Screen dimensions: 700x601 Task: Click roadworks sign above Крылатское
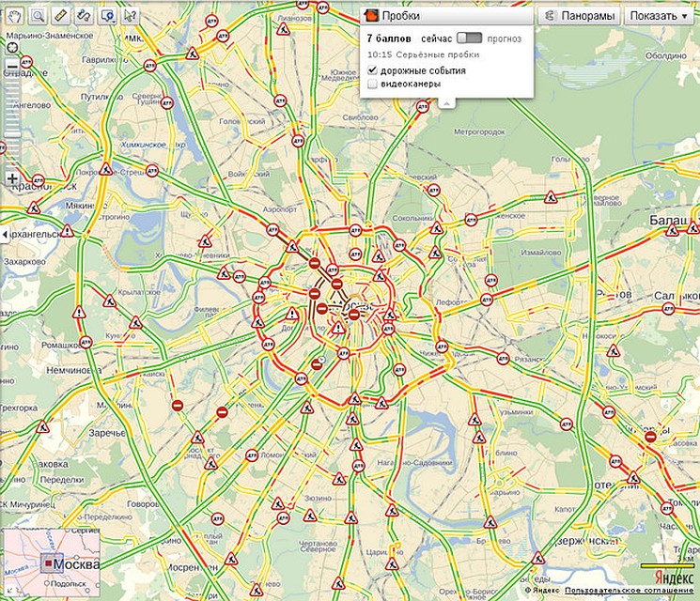pos(109,301)
